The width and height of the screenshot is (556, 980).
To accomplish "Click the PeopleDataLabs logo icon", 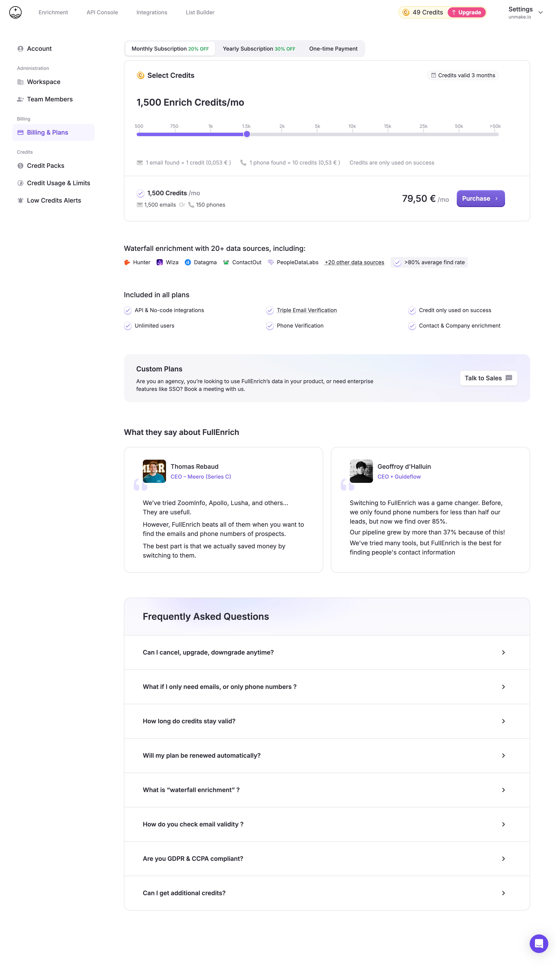I will (271, 262).
